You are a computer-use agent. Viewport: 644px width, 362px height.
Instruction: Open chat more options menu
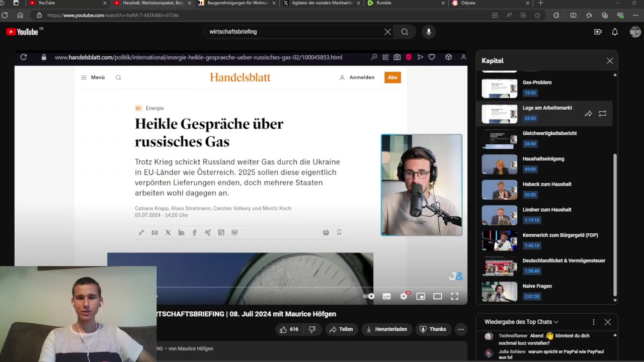[594, 322]
